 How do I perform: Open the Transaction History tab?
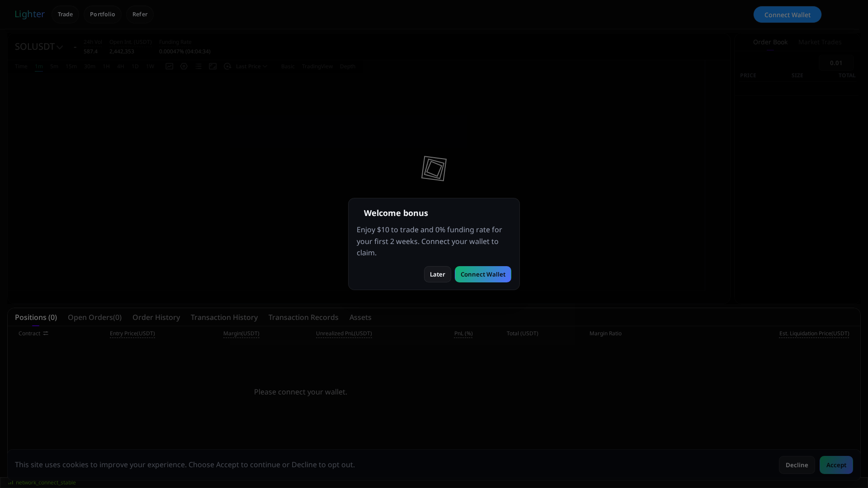224,317
